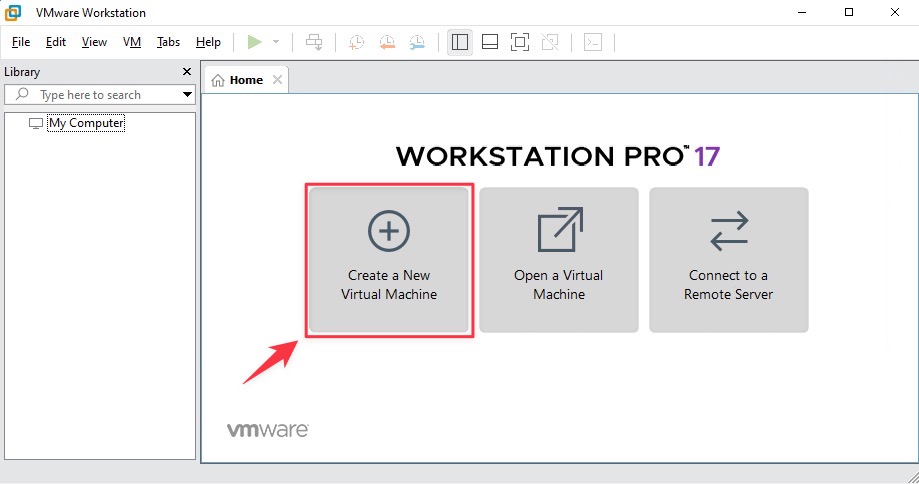Click the Take Snapshot clock icon
This screenshot has height=484, width=919.
(x=356, y=42)
